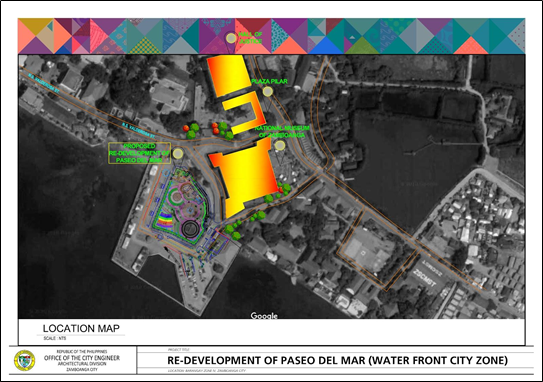
Task: Click the Hall of Justice map pin
Action: point(231,38)
